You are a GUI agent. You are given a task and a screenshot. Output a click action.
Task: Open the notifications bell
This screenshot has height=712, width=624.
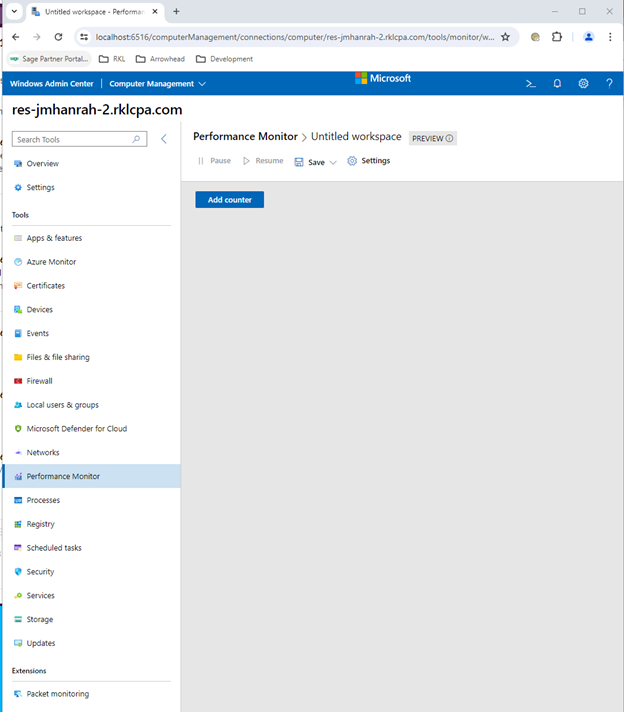tap(557, 84)
